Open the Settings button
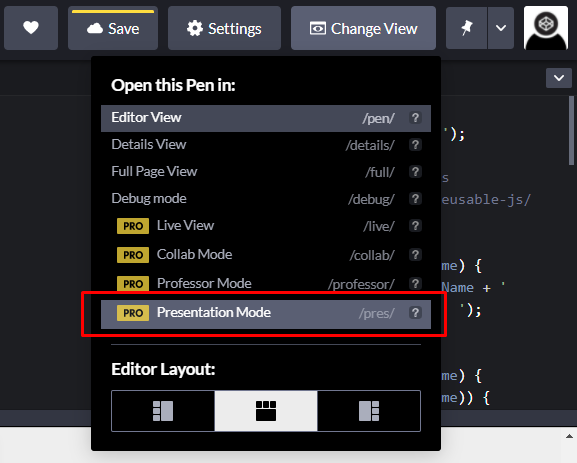The width and height of the screenshot is (577, 463). [224, 29]
